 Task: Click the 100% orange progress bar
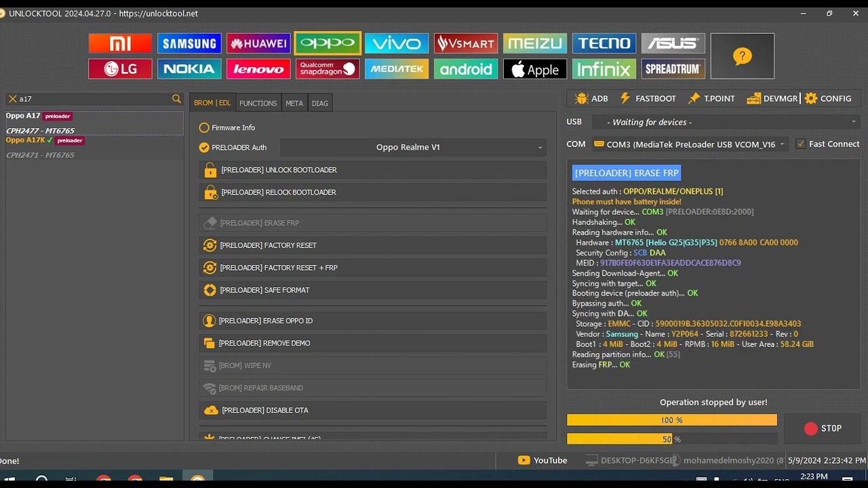pyautogui.click(x=671, y=420)
